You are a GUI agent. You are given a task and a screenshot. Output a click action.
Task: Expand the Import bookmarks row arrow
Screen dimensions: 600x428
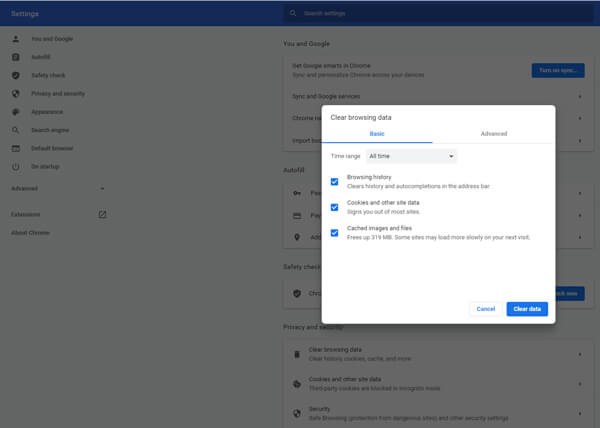pos(580,141)
